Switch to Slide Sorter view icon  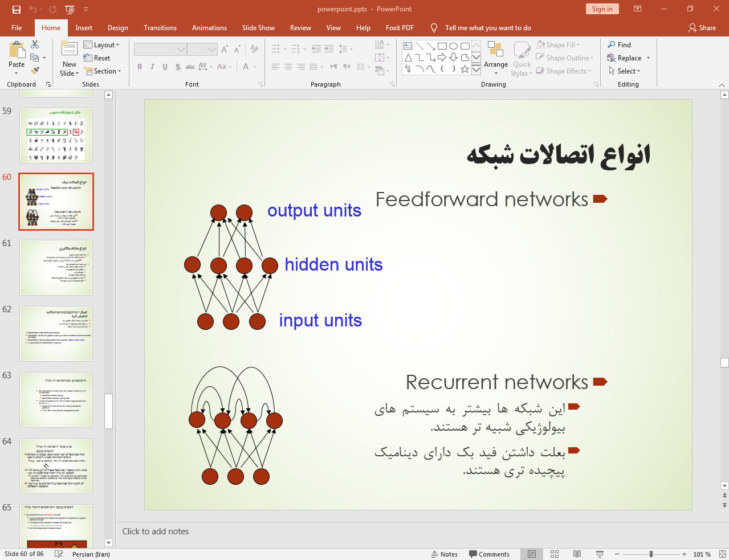click(x=555, y=554)
